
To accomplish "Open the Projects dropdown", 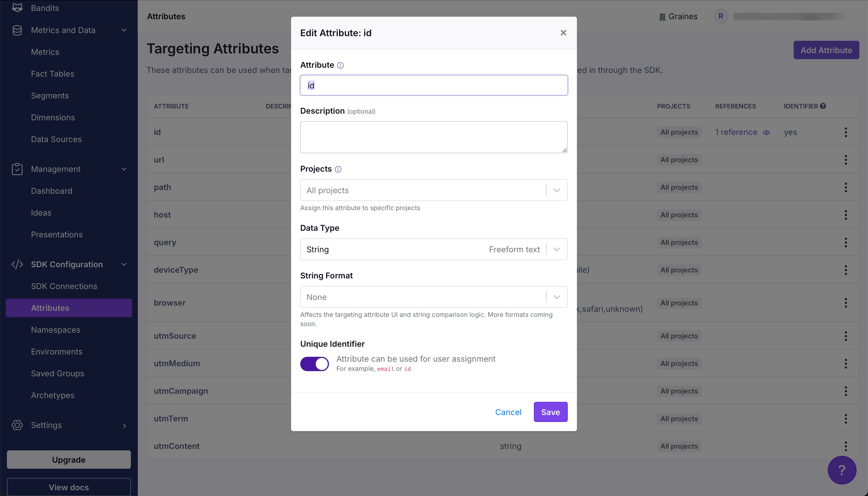I will point(434,190).
